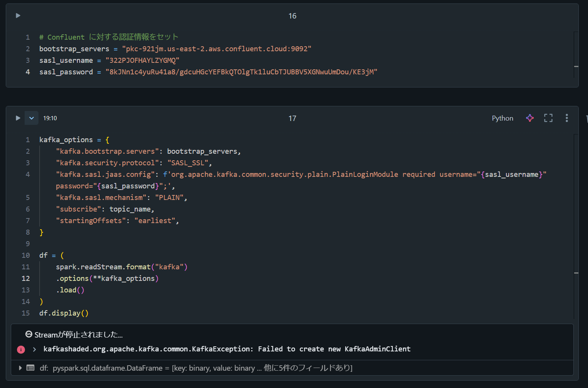Screen dimensions: 588x388
Task: Click the "Streamが停止されました" message
Action: [x=79, y=334]
